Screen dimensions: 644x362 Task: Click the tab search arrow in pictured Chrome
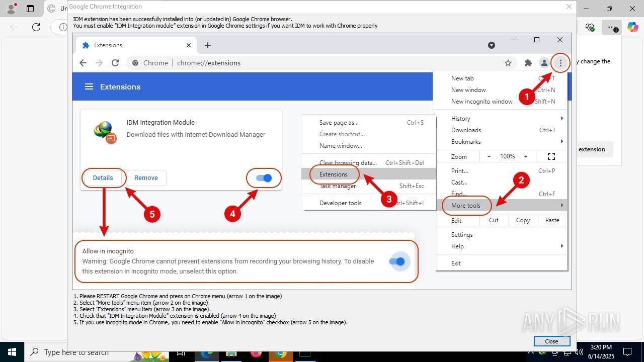[492, 45]
